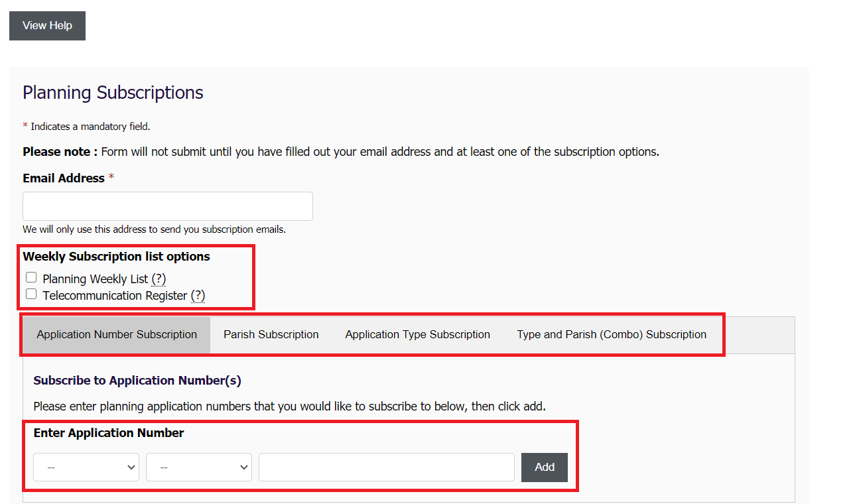Click the 'Please enter planning application numbers' instruction
This screenshot has width=855, height=504.
coord(290,407)
